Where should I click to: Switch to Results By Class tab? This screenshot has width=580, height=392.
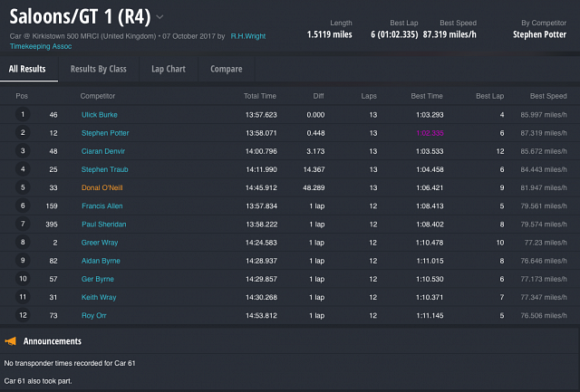(x=99, y=69)
